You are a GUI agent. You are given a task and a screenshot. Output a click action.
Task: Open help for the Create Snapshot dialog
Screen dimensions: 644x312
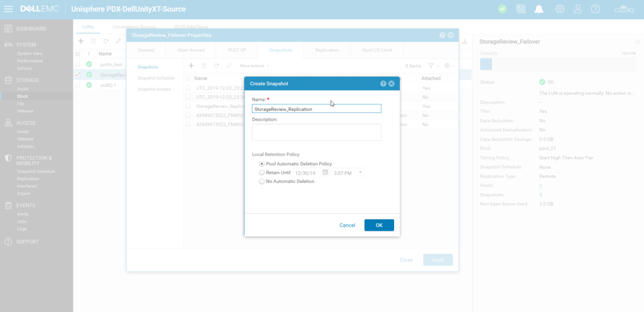[x=383, y=84]
